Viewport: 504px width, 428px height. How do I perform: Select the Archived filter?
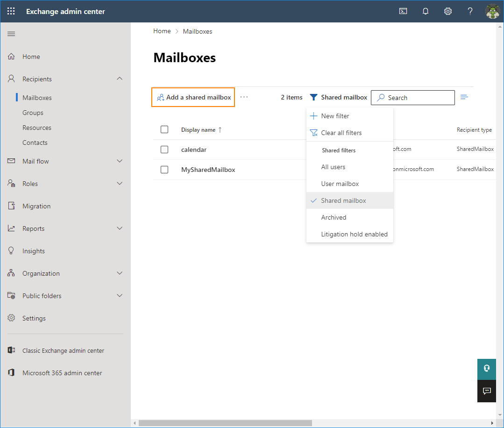point(350,217)
